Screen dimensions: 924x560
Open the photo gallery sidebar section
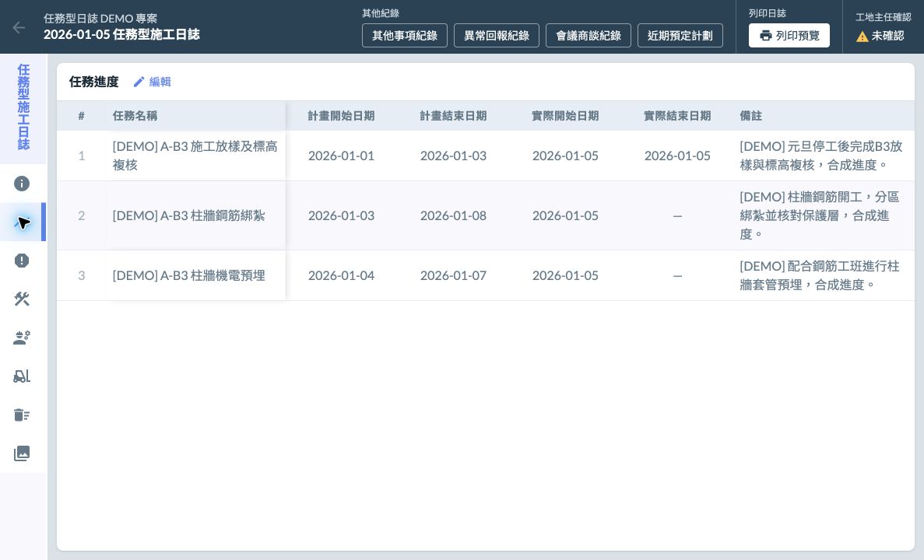pyautogui.click(x=22, y=453)
